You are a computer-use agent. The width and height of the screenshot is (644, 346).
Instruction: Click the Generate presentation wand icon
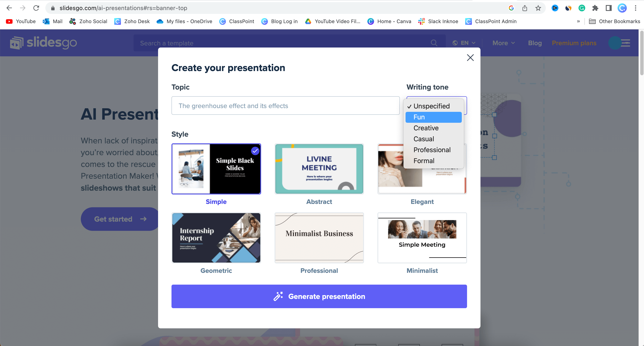coord(277,296)
